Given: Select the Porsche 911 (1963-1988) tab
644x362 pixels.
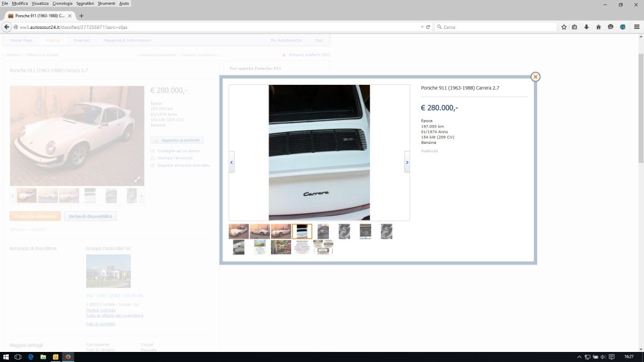Looking at the screenshot, I should 40,16.
